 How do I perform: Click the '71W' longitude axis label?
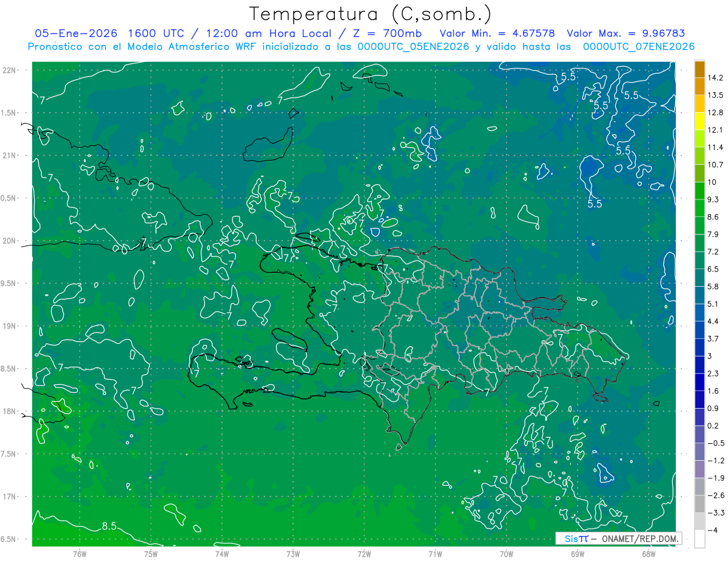435,554
